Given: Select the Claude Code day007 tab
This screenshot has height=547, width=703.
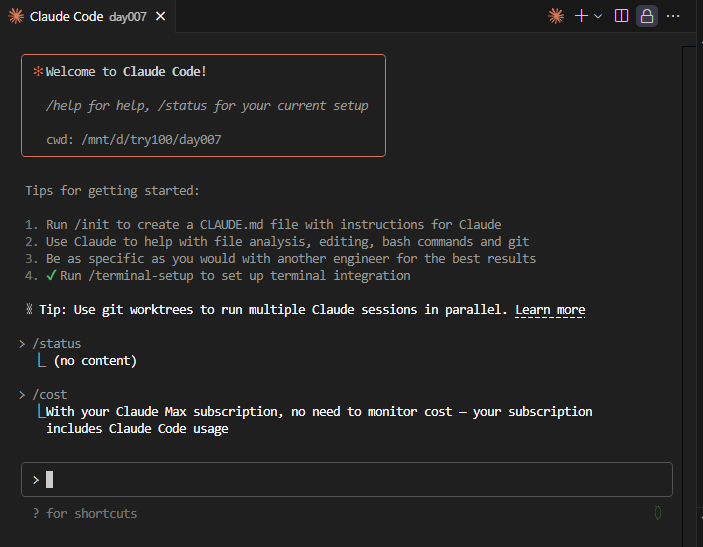Looking at the screenshot, I should [87, 17].
